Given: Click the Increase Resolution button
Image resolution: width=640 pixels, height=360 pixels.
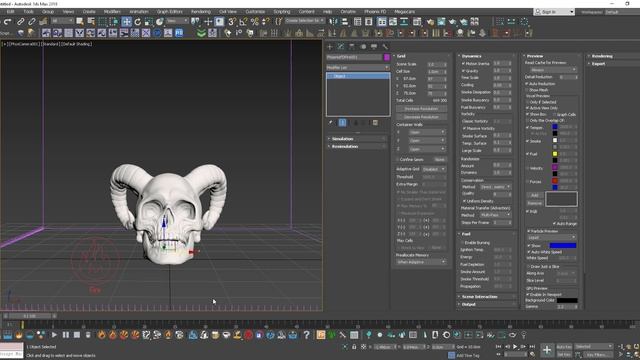Looking at the screenshot, I should point(421,109).
